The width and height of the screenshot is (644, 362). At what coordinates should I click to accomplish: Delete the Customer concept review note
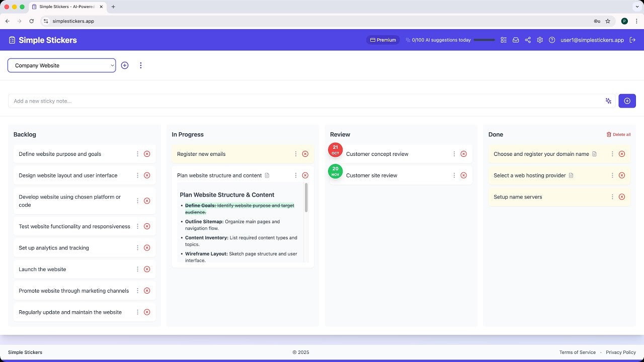click(463, 154)
